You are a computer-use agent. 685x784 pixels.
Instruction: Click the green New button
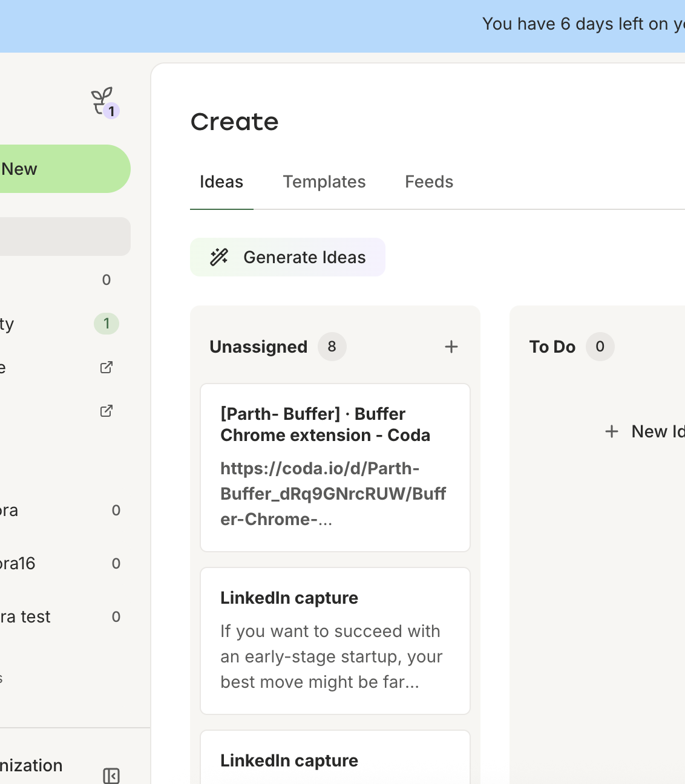[64, 169]
